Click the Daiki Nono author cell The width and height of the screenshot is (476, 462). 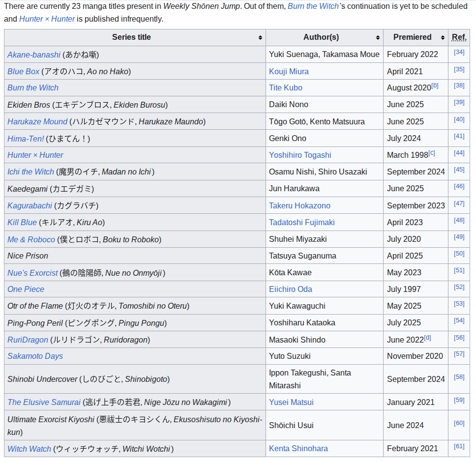pos(324,105)
